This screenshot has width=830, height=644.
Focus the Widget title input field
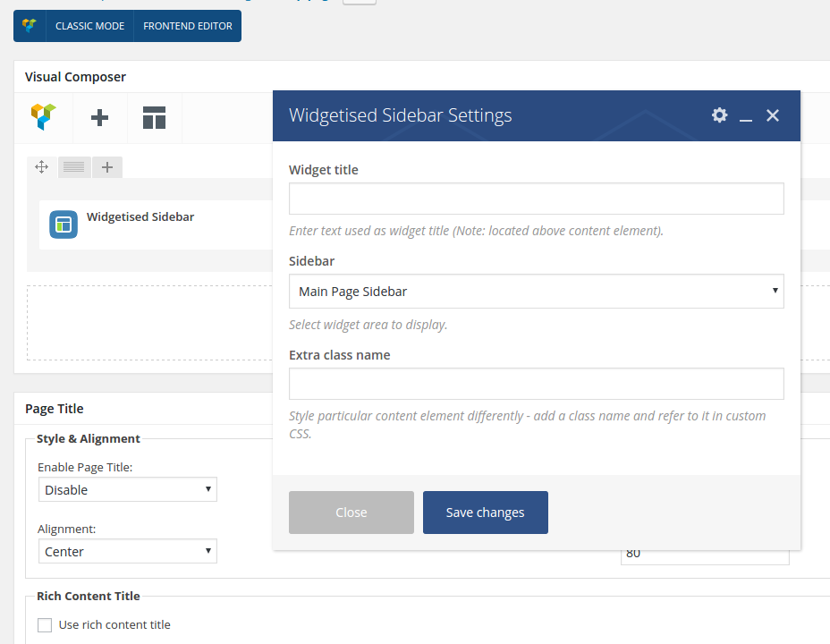[536, 199]
